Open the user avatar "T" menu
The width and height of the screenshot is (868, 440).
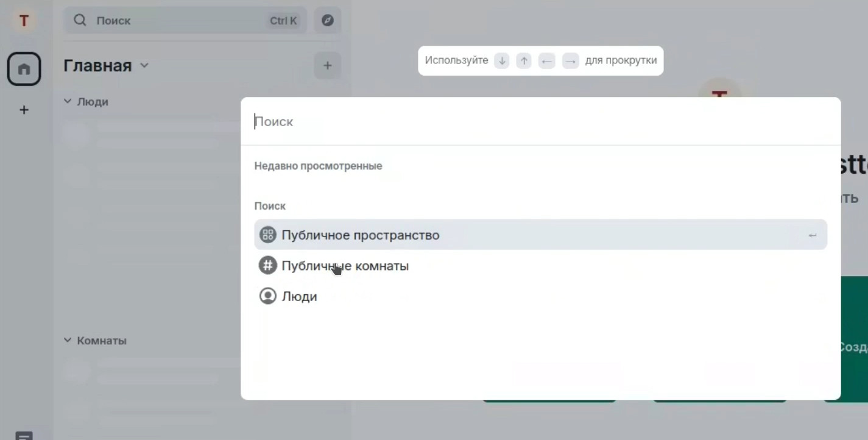(24, 21)
